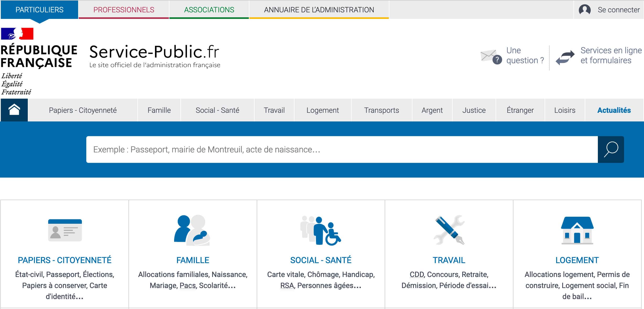Open the Étranger navigation menu item
Image resolution: width=644 pixels, height=309 pixels.
pyautogui.click(x=520, y=110)
